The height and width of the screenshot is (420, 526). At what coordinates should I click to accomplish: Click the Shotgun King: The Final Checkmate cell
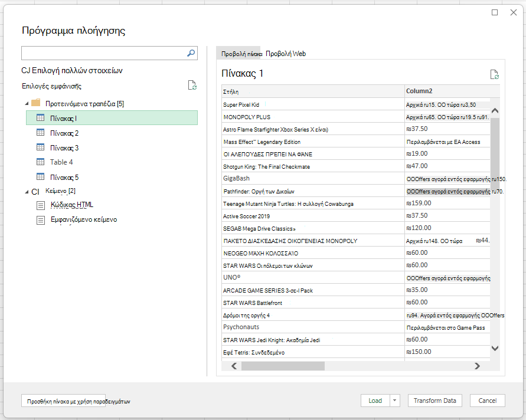click(313, 166)
